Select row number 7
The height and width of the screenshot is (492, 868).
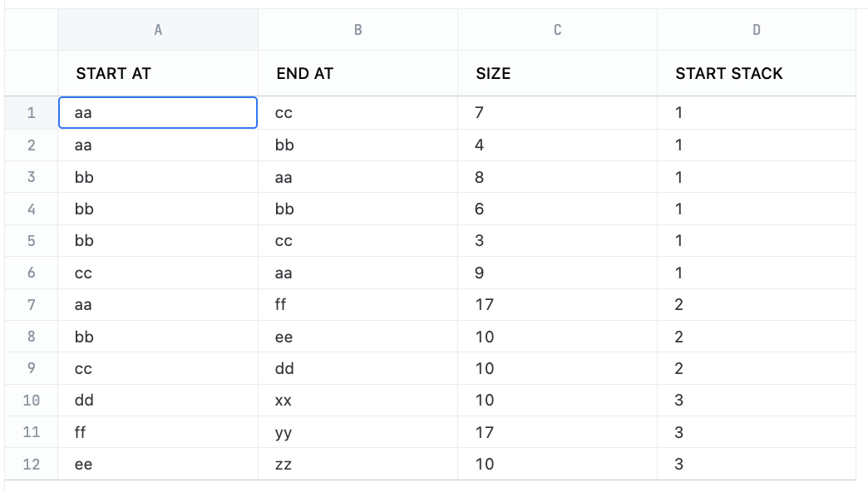32,305
